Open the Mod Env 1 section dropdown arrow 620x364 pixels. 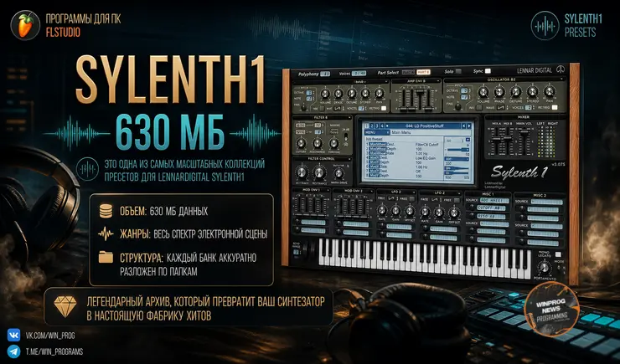(x=328, y=190)
